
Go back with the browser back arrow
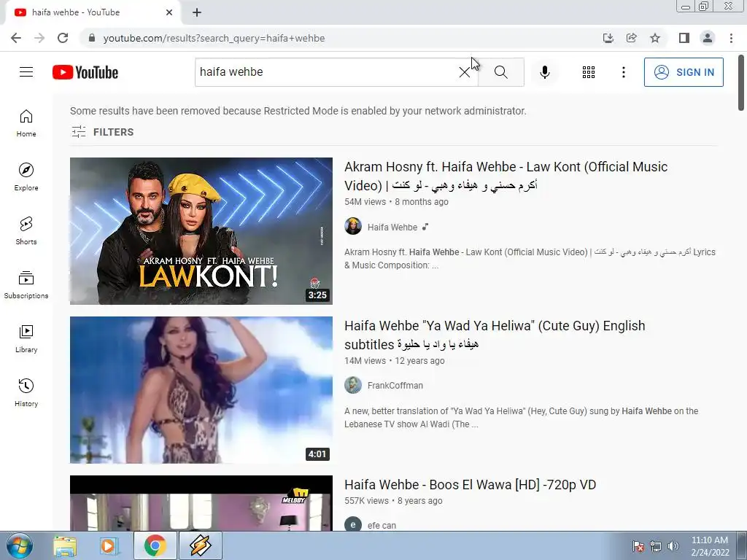click(x=16, y=38)
